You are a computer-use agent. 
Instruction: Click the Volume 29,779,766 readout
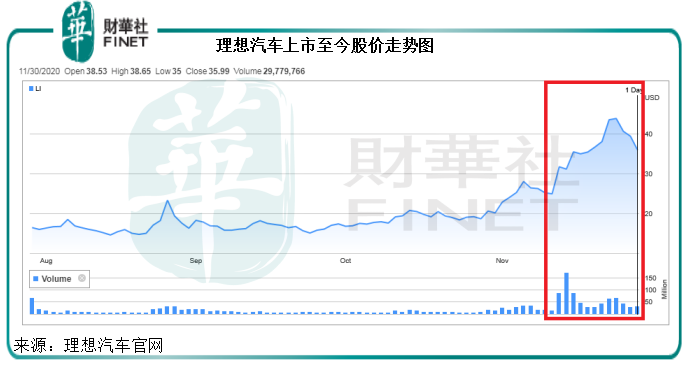(x=269, y=71)
